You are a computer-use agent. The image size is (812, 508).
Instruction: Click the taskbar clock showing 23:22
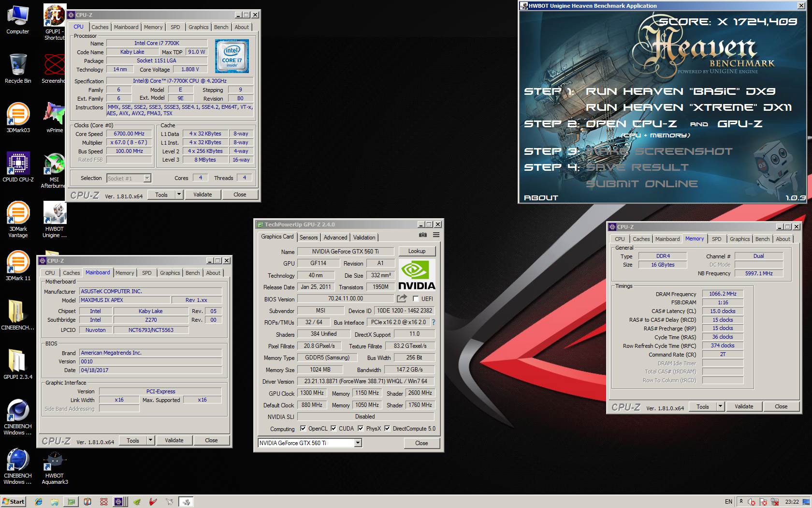[x=792, y=502]
